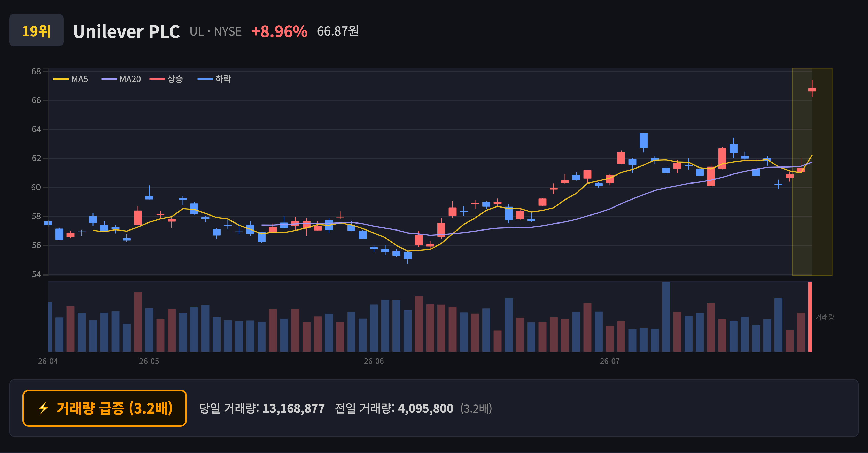
Task: Click the lowest blue candlestick near 55
Action: tap(408, 256)
